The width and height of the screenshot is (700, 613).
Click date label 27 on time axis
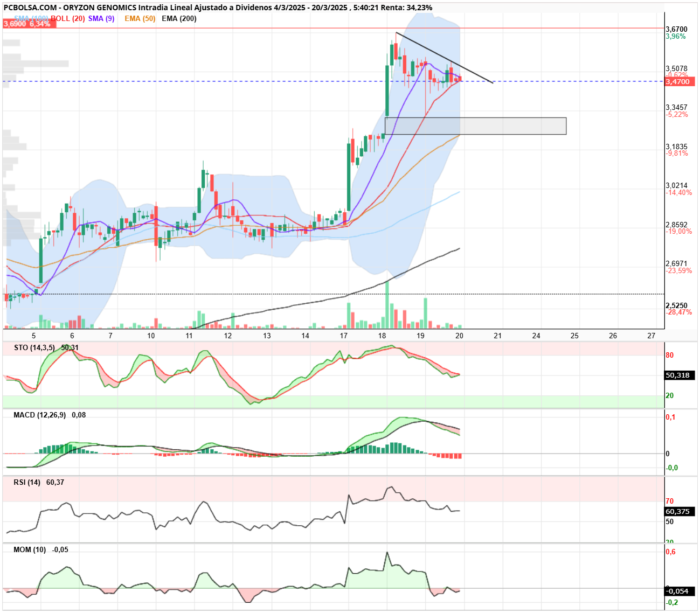coord(652,336)
